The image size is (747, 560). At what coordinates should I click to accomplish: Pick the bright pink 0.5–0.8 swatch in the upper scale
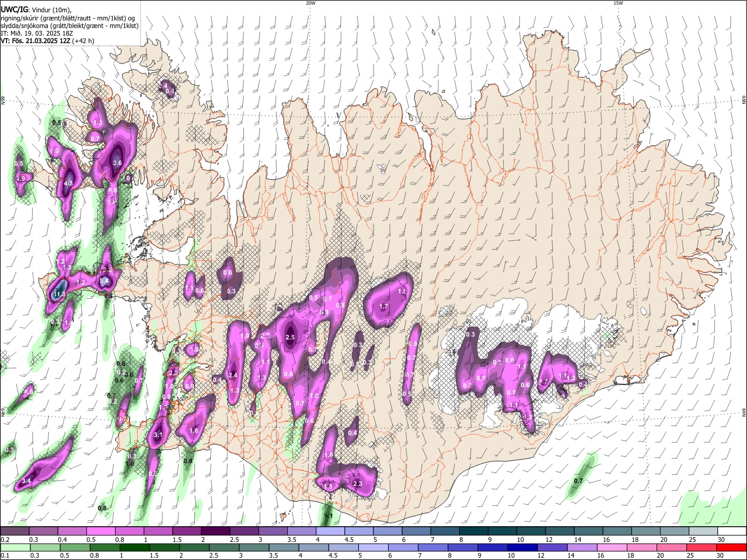(100, 531)
